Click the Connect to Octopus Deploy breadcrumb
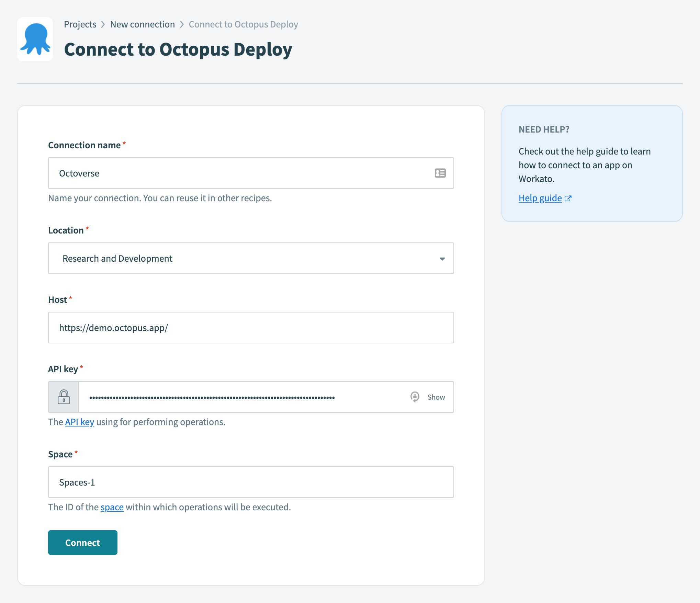Viewport: 700px width, 603px height. point(243,24)
